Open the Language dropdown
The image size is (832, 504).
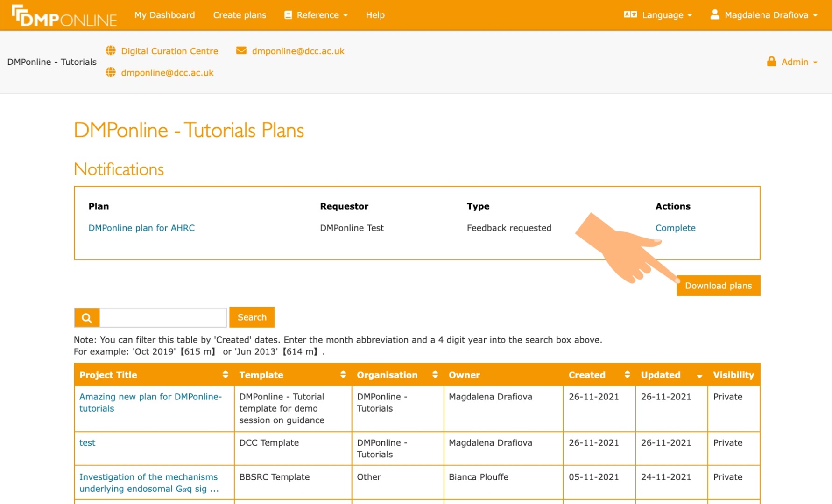click(x=658, y=15)
